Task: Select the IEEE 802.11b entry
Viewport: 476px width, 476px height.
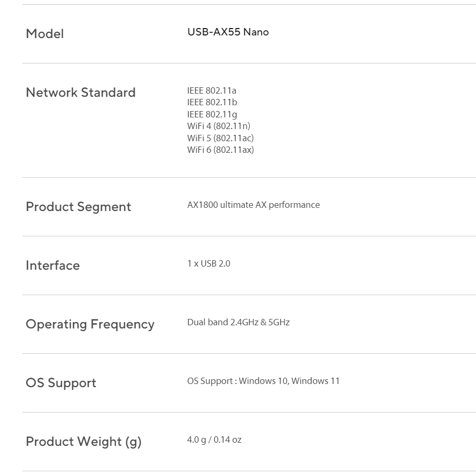Action: tap(212, 102)
